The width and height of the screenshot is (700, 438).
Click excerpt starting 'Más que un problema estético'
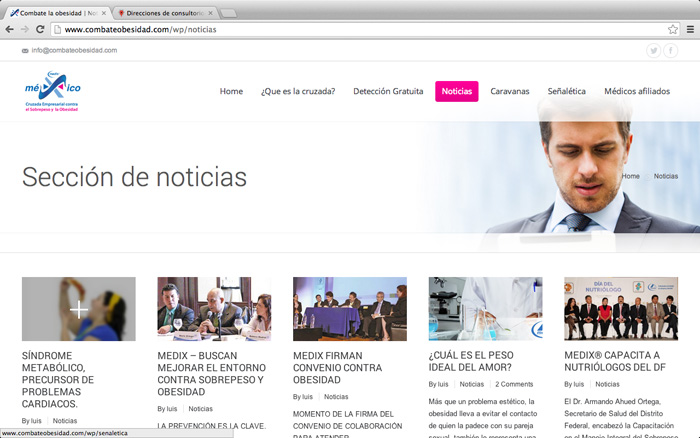[483, 417]
